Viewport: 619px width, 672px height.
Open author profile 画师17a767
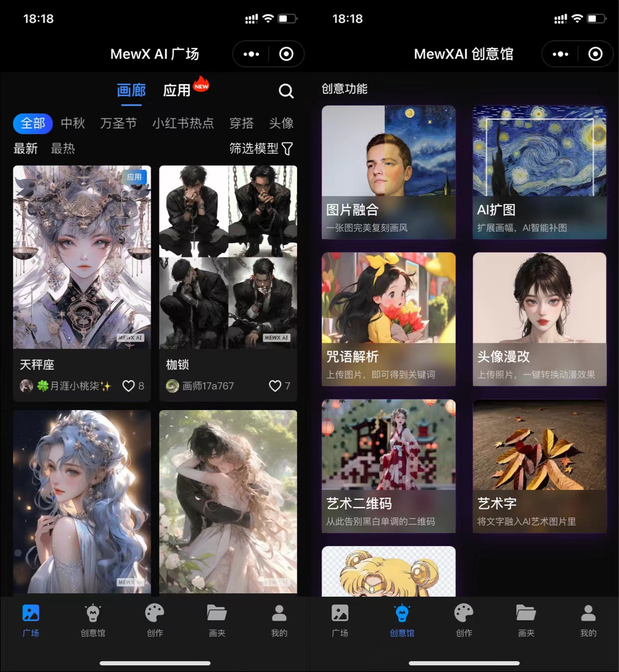click(207, 386)
